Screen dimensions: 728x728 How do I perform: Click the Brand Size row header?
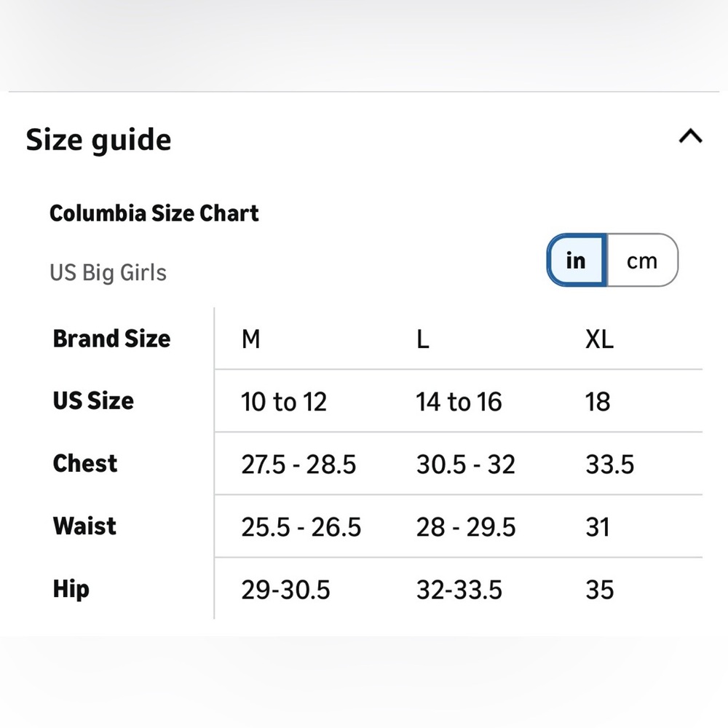tap(111, 339)
